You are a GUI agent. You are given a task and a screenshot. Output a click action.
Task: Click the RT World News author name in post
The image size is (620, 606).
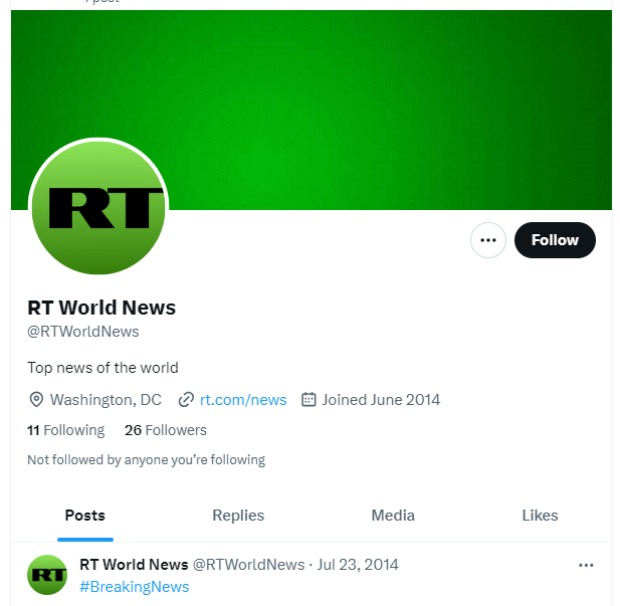pos(134,564)
